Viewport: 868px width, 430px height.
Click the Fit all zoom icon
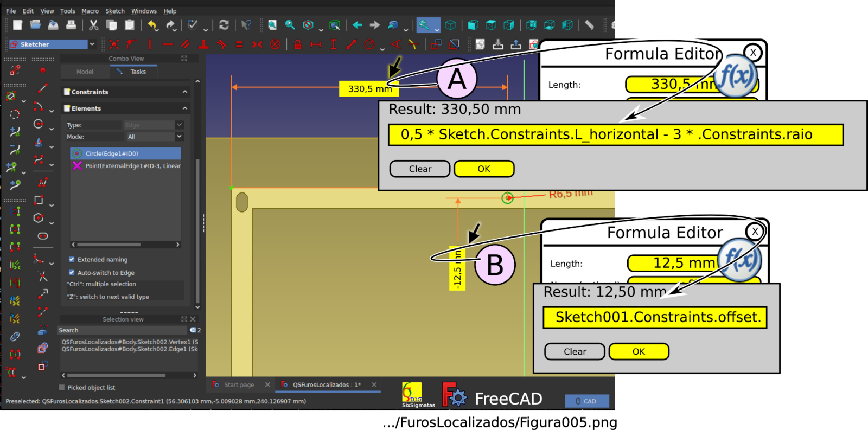click(272, 25)
